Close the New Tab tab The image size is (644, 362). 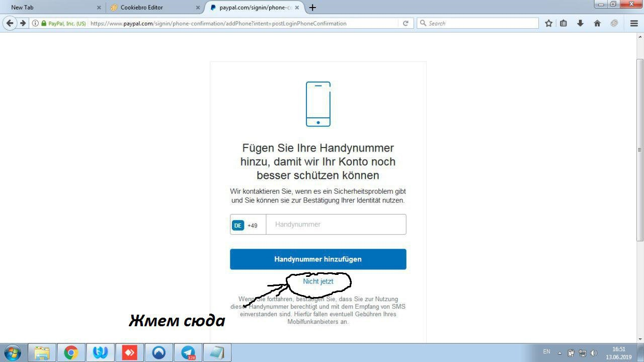click(x=99, y=8)
